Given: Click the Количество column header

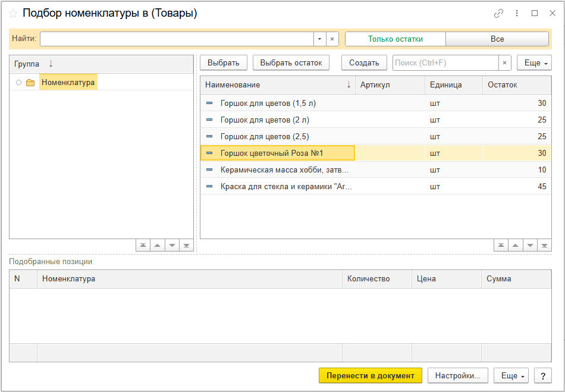Looking at the screenshot, I should [x=377, y=279].
